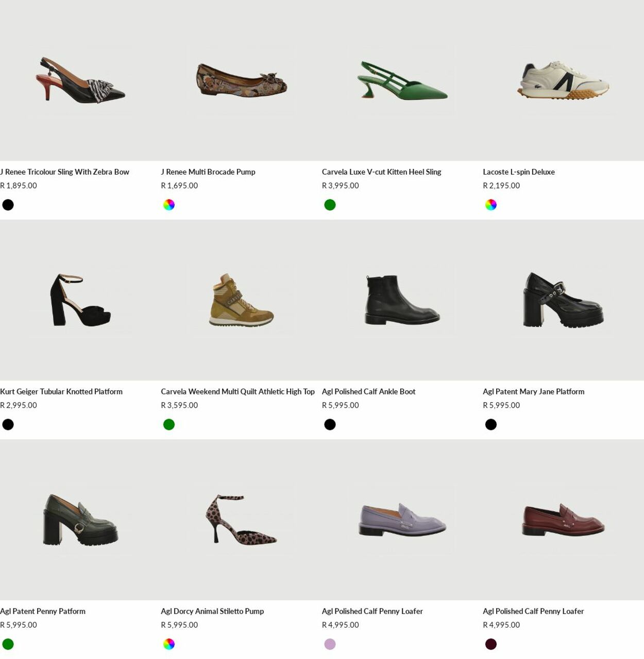Click Agl Patent Penny Patform title
This screenshot has width=644, height=659.
tap(43, 612)
